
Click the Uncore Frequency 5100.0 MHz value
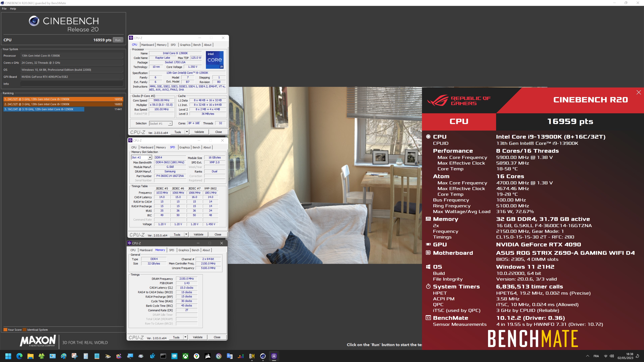click(208, 268)
